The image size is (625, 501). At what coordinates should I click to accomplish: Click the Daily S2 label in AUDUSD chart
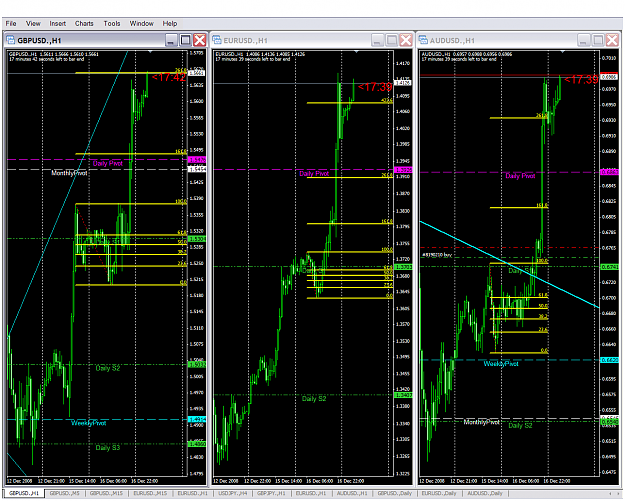click(x=520, y=426)
